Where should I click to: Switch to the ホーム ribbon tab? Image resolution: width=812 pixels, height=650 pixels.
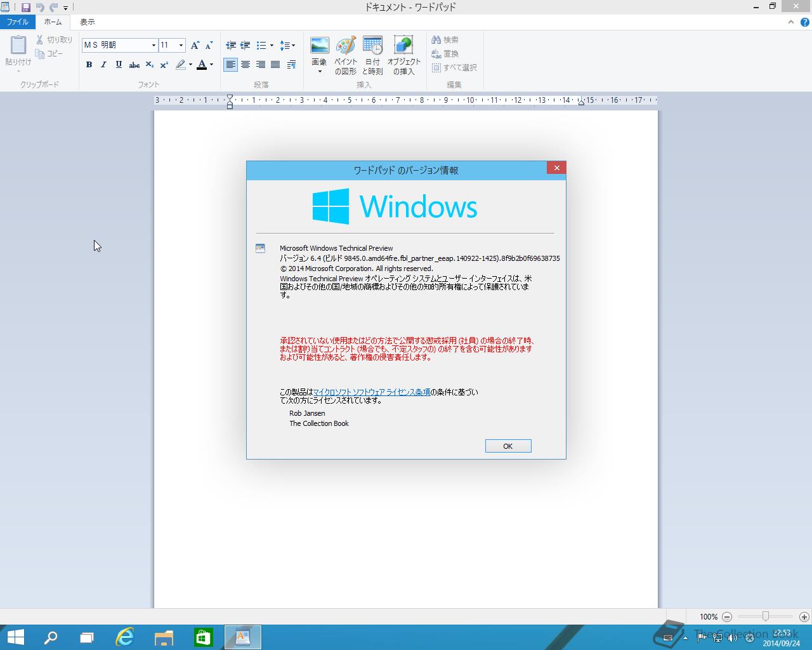point(53,22)
